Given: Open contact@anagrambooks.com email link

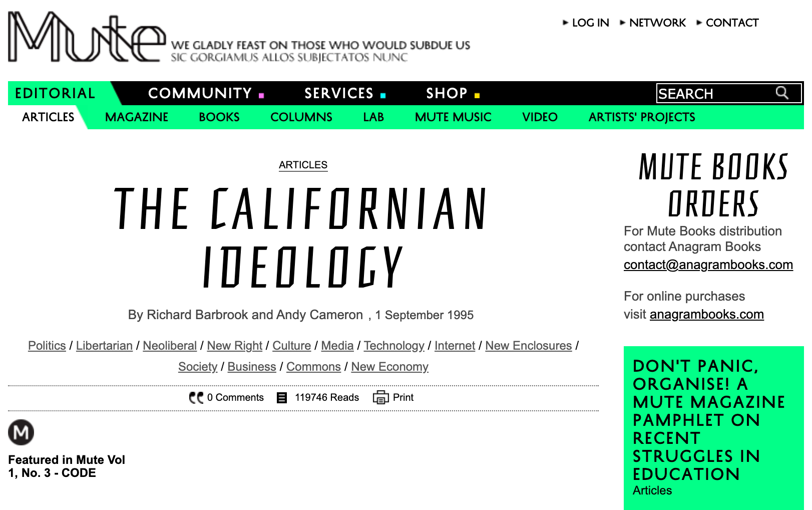Looking at the screenshot, I should (708, 265).
